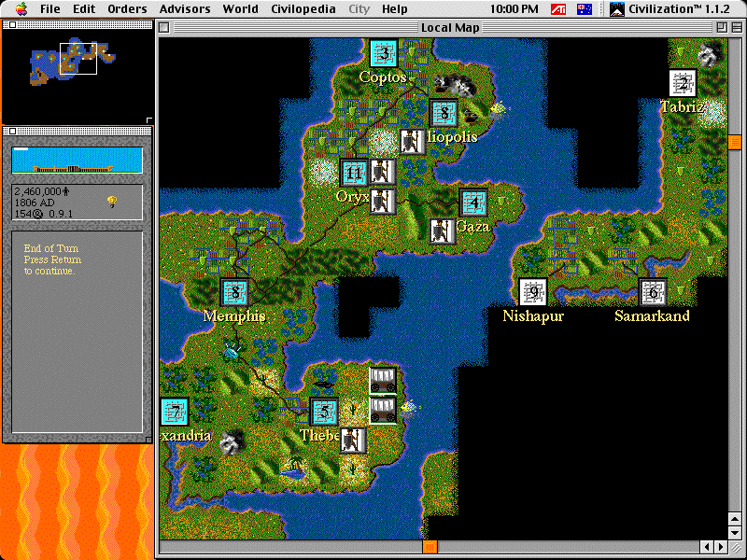Image resolution: width=747 pixels, height=560 pixels.
Task: Click the vertical scrollbar thumb
Action: (x=735, y=142)
